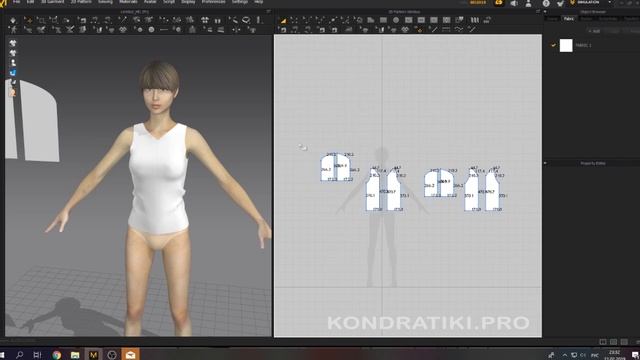
Task: Click the white tank top on the avatar
Action: (158, 180)
